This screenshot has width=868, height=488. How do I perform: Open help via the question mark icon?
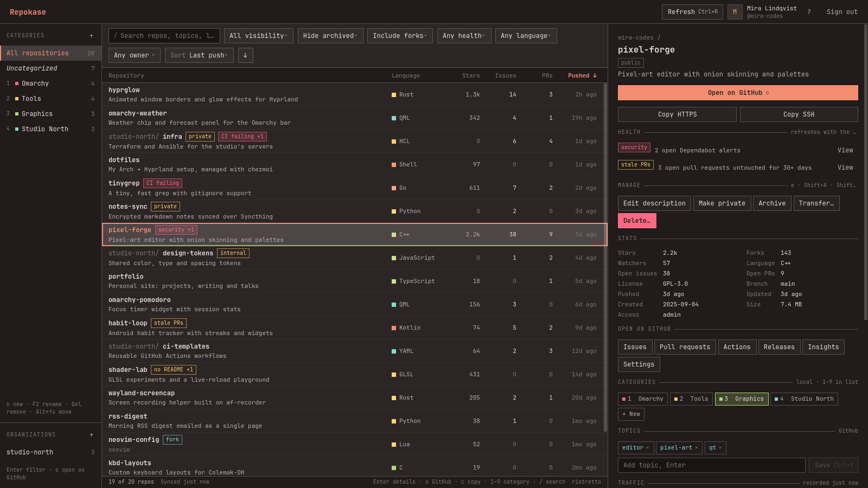click(809, 12)
